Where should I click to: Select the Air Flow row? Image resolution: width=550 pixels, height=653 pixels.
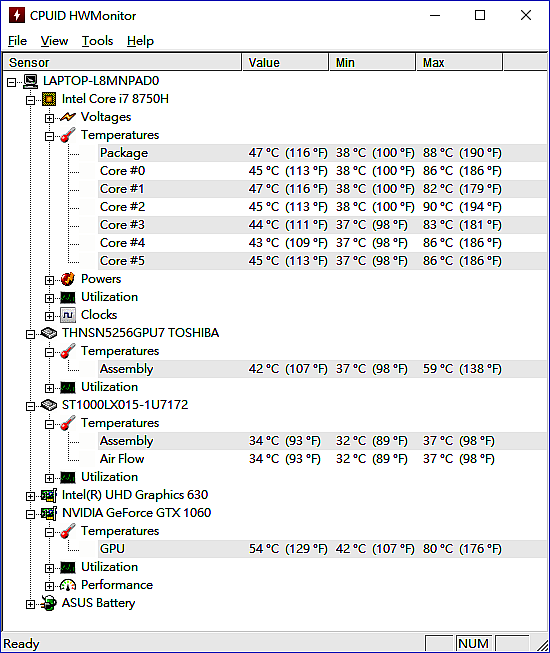pos(322,459)
